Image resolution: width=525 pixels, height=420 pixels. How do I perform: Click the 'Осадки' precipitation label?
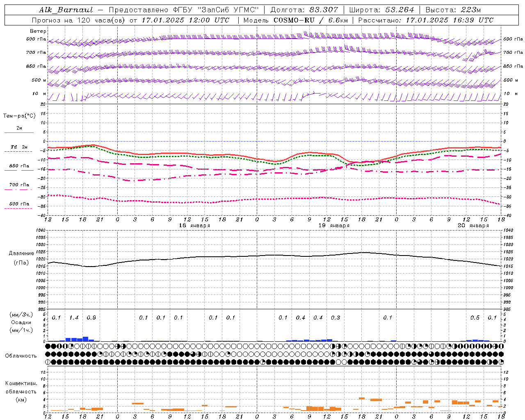tap(21, 322)
